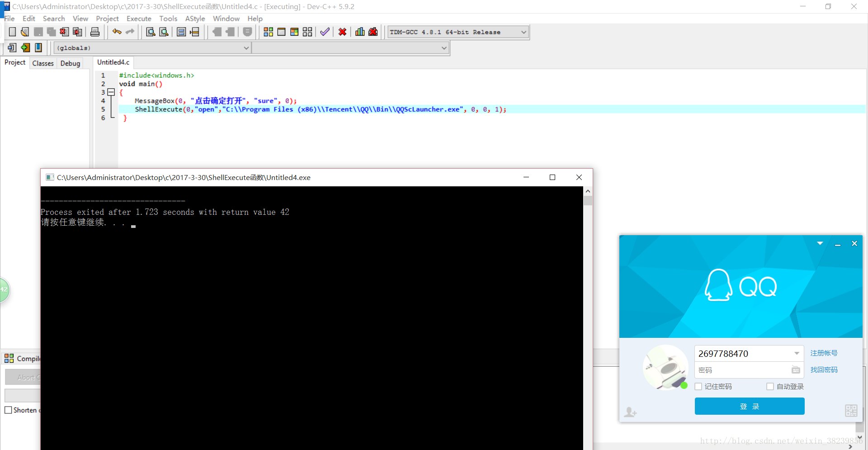Toggle the Shorten compiler paths checkbox
This screenshot has width=868, height=450.
8,410
